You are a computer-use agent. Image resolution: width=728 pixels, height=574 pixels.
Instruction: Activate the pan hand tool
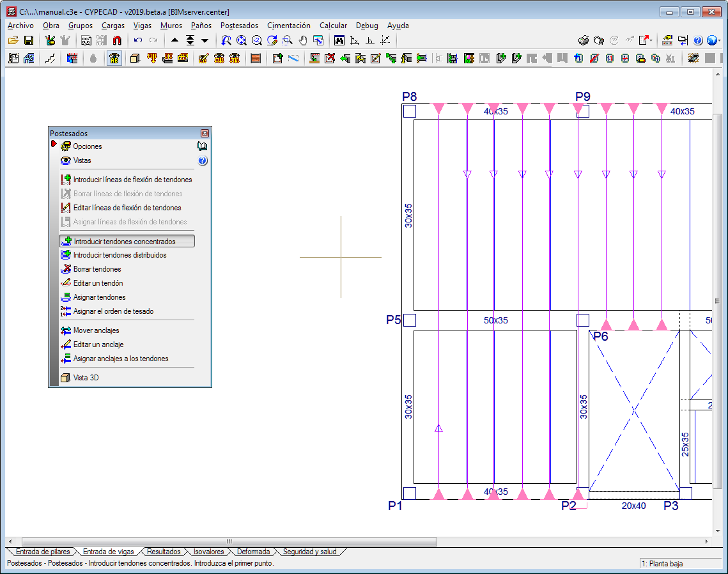point(303,40)
